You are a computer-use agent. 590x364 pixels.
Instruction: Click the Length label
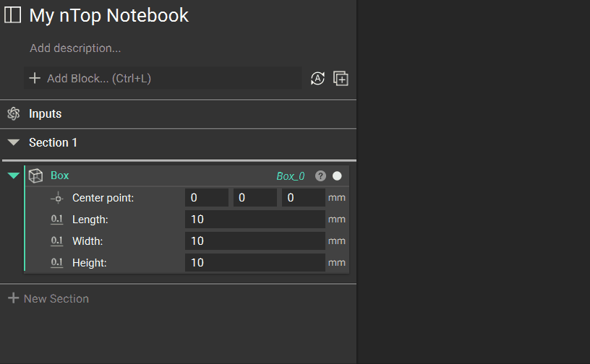pos(90,220)
